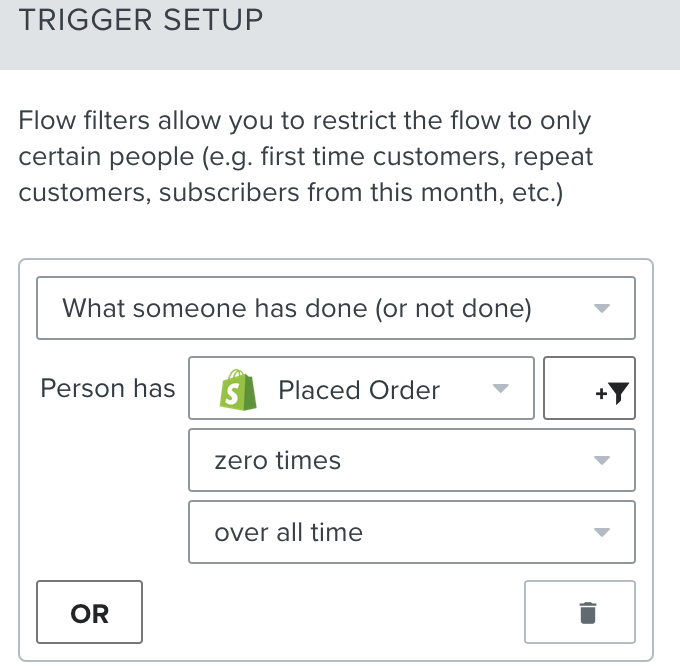This screenshot has height=666, width=680.
Task: Click the arrow on the condition type dropdown
Action: coord(601,309)
